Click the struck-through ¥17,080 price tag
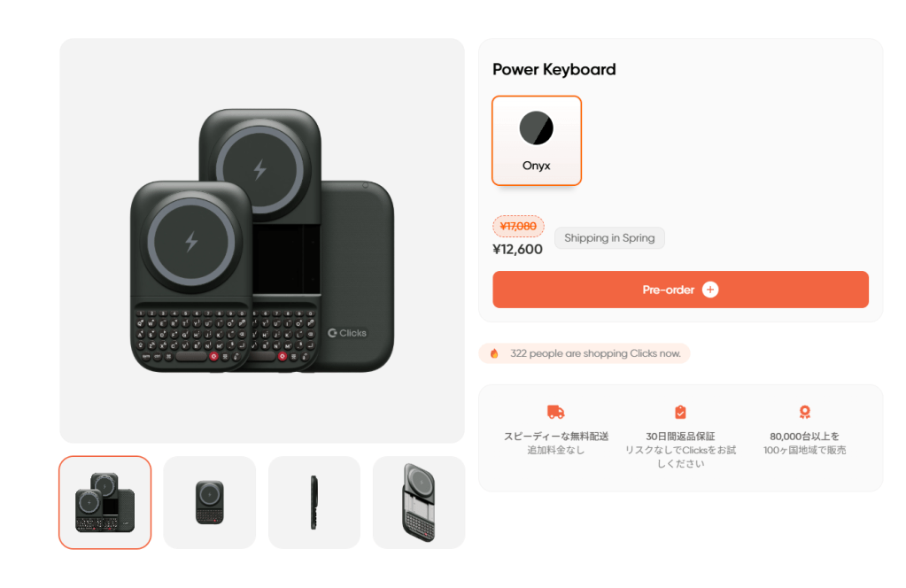 coord(518,226)
